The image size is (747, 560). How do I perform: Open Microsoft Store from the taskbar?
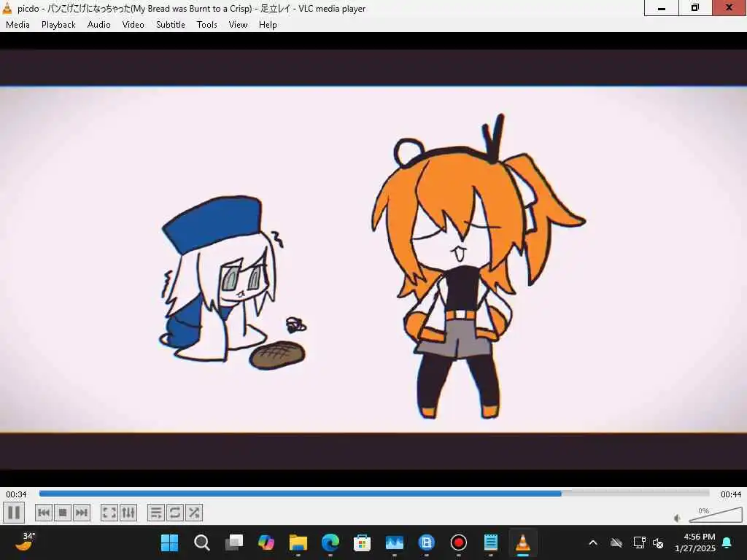tap(362, 542)
